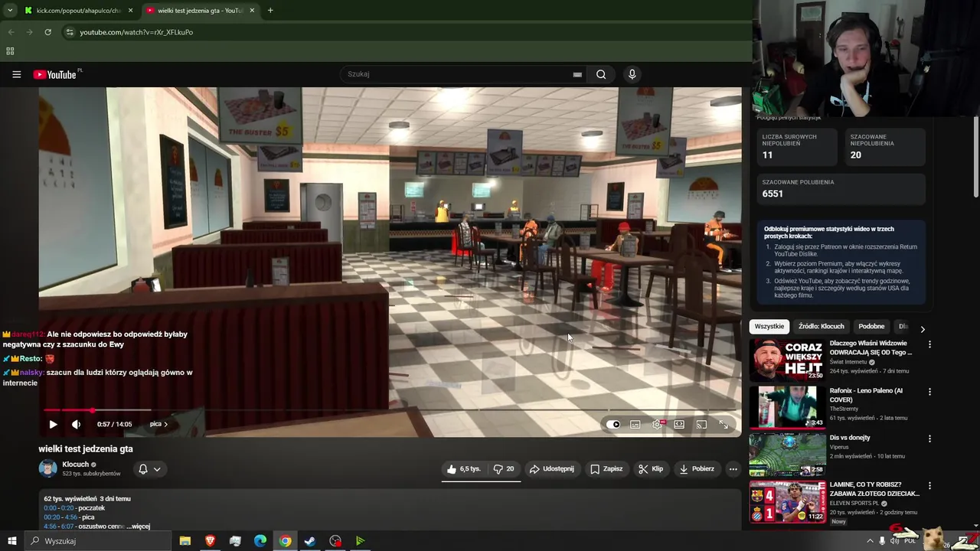Mute the video volume speaker
Viewport: 980px width, 551px height.
click(76, 424)
